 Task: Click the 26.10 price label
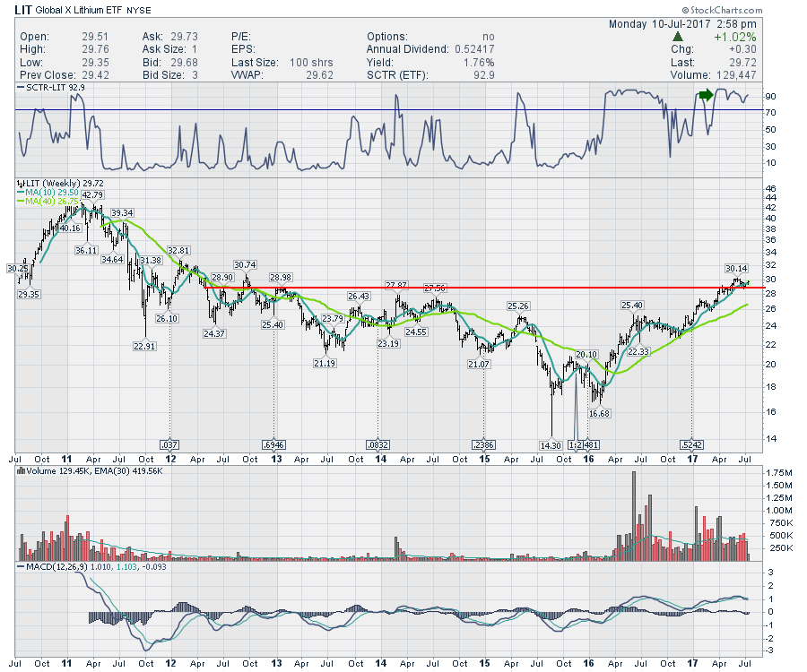point(167,319)
